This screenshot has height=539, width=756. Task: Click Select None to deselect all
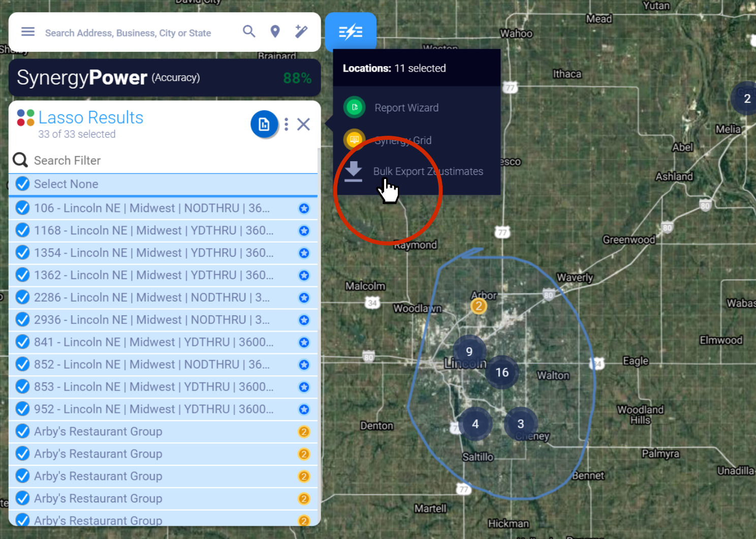click(x=163, y=184)
